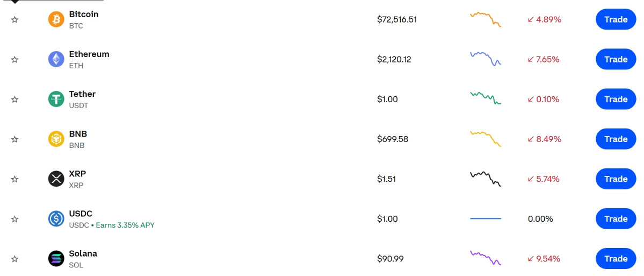Open Solana's purple price sparkline chart
The height and width of the screenshot is (276, 644).
[485, 258]
